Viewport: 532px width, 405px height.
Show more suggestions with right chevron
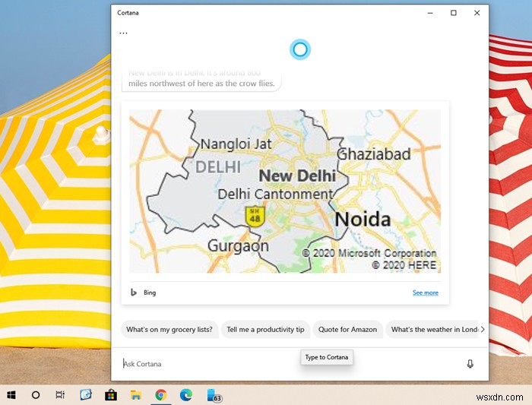[x=483, y=329]
